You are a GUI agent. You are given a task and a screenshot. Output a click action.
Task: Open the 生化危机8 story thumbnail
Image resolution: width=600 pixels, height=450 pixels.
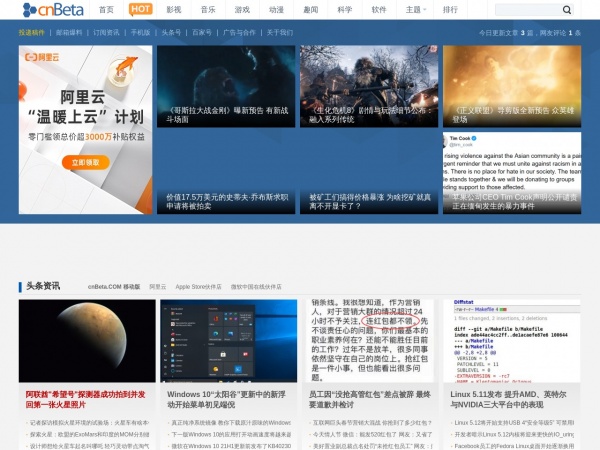tap(369, 86)
